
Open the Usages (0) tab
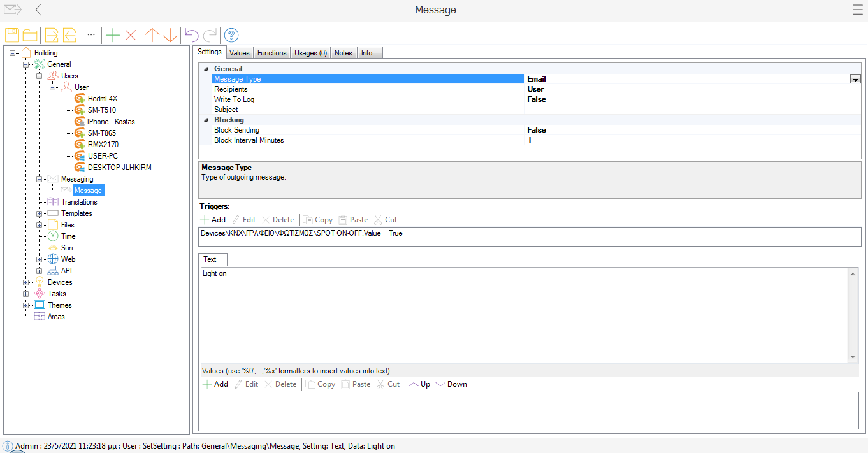tap(310, 53)
